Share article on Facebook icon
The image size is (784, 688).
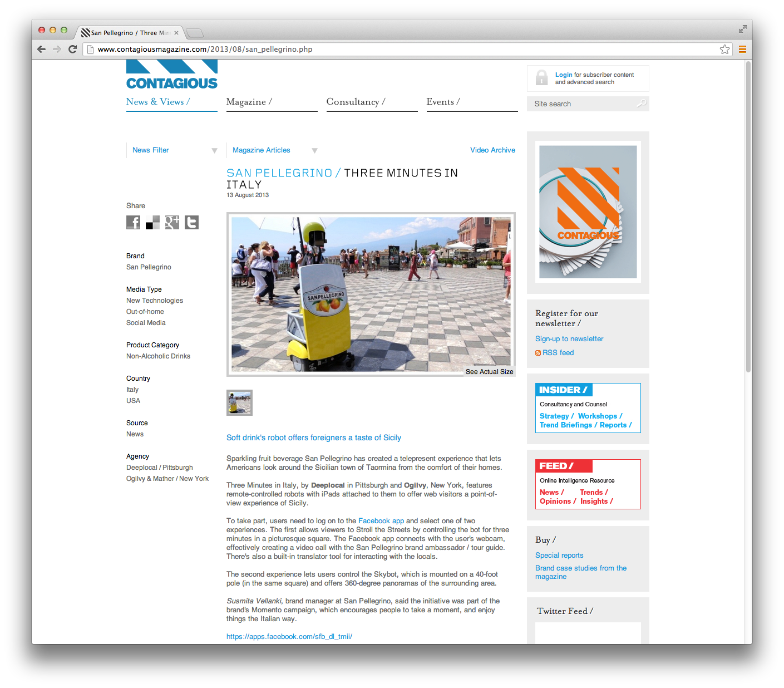133,223
